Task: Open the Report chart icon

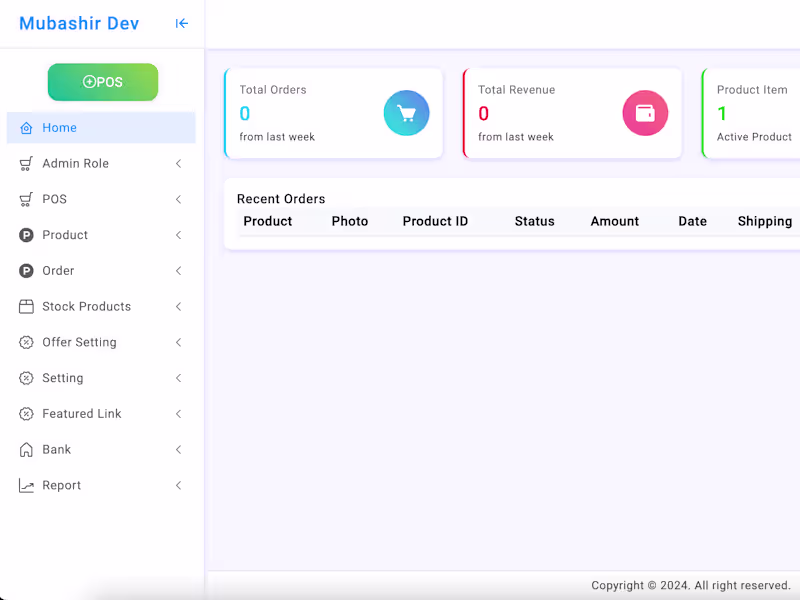Action: 25,485
